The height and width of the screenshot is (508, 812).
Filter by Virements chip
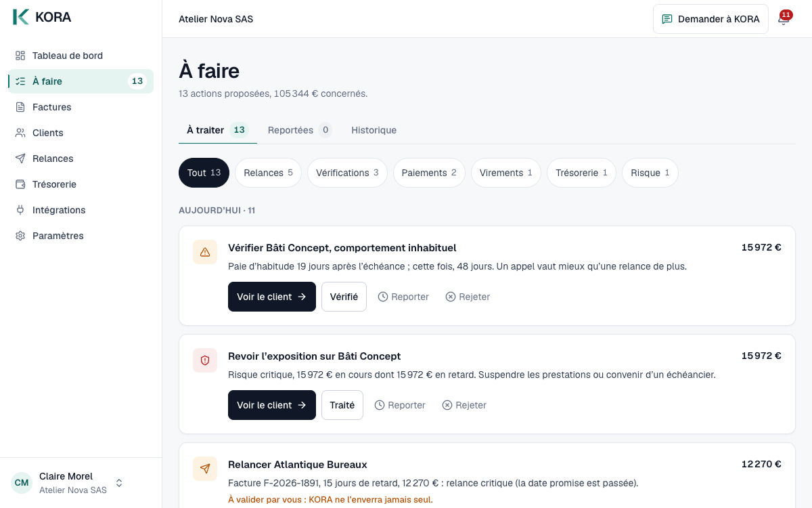pyautogui.click(x=506, y=173)
